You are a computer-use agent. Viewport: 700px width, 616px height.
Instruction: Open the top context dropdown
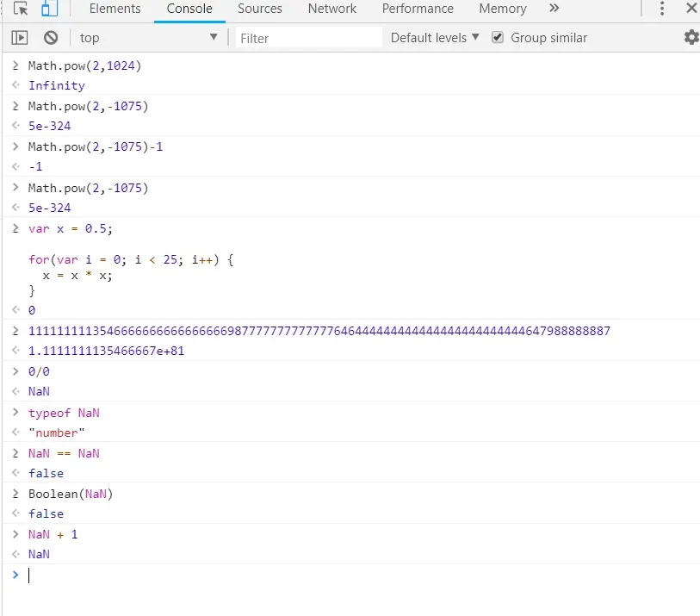(148, 38)
